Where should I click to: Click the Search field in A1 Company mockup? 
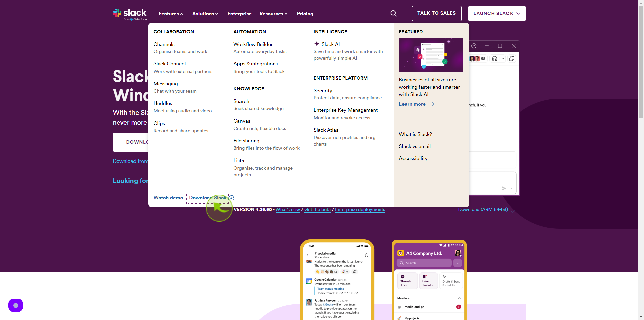(424, 263)
